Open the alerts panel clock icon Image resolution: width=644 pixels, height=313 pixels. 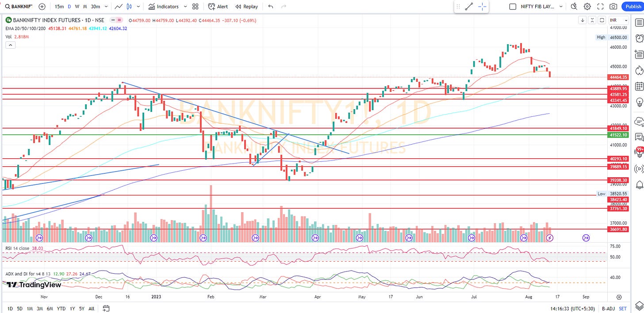tap(639, 38)
